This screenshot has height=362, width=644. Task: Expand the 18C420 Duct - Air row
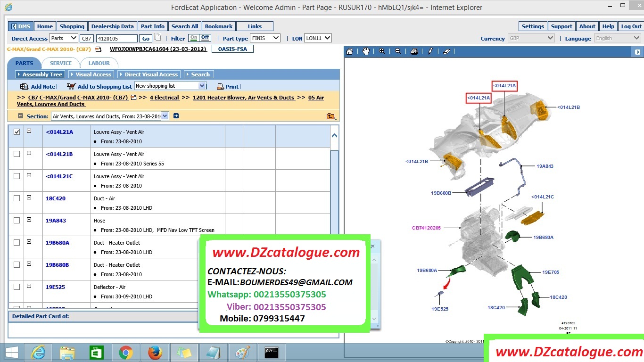click(29, 197)
